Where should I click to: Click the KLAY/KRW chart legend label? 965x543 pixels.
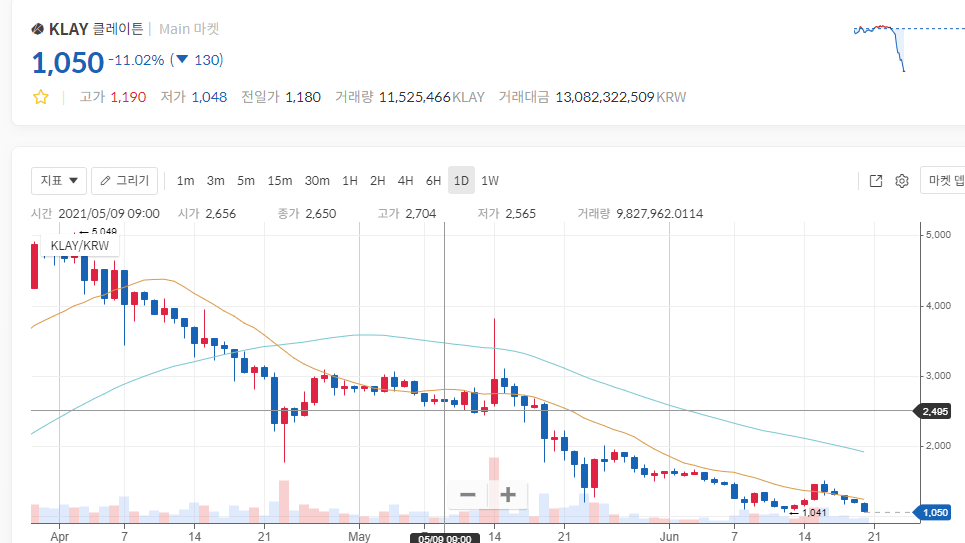80,246
